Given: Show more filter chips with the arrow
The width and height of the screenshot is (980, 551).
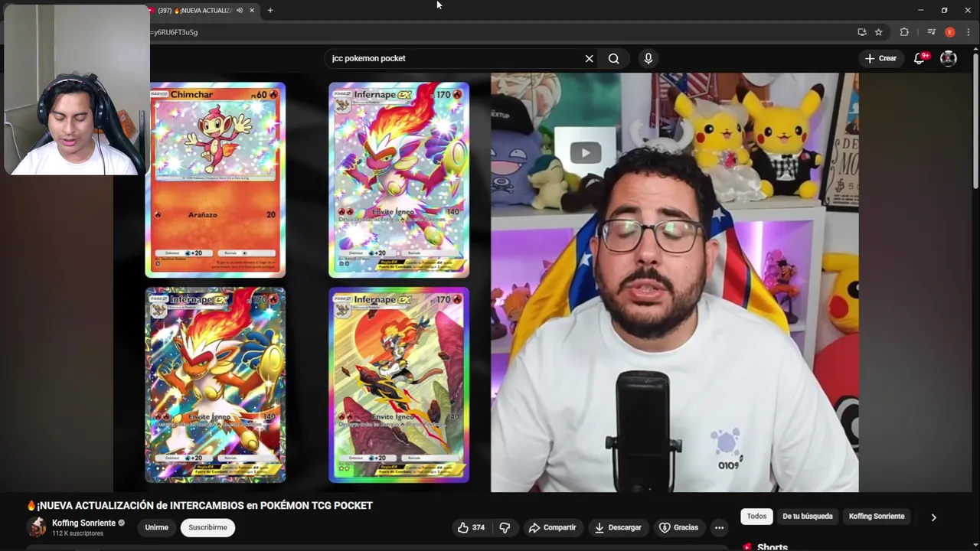Looking at the screenshot, I should [x=933, y=517].
